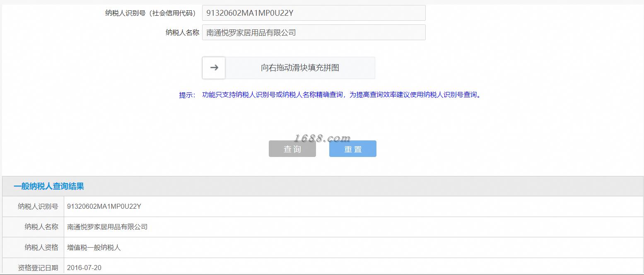Click the 提示： label
The height and width of the screenshot is (275, 644).
tap(187, 95)
